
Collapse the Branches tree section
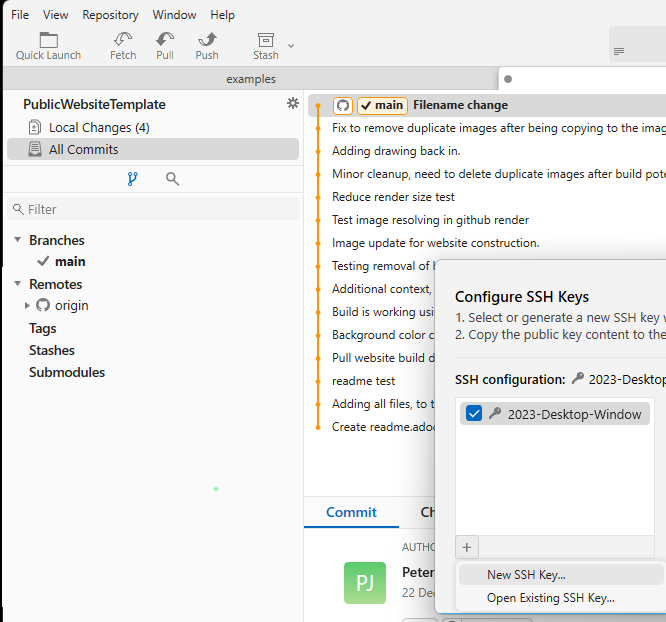[18, 240]
